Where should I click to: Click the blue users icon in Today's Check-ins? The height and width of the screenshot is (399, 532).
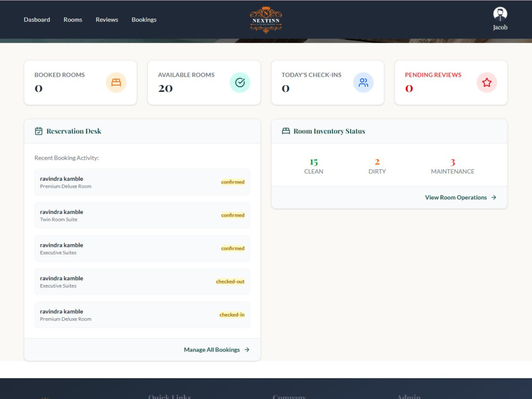point(363,82)
